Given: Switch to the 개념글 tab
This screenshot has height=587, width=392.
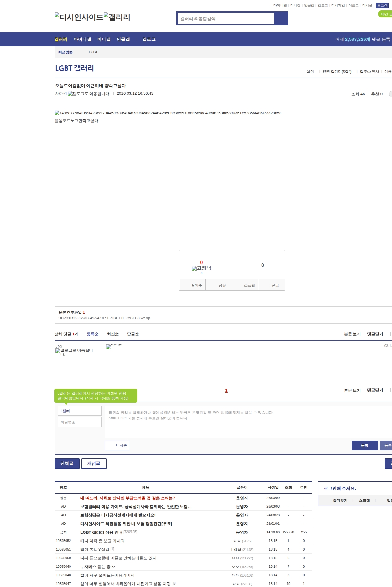Looking at the screenshot, I should point(94,463).
